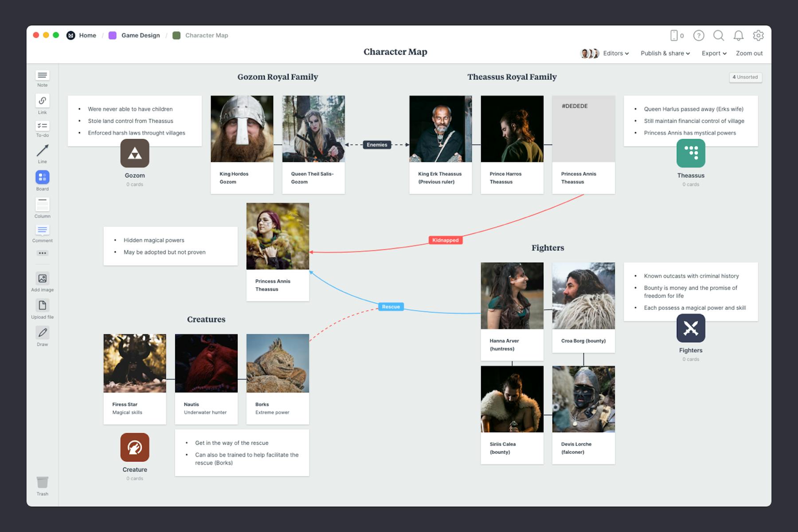Open the 4 Unsorted badge
This screenshot has height=532, width=798.
[745, 77]
